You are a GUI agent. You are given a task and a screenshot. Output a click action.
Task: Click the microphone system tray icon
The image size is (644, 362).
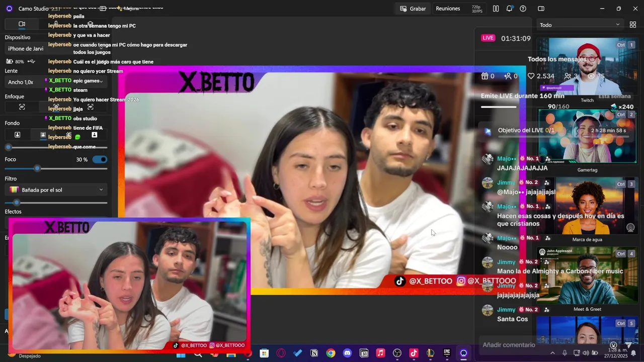tap(565, 353)
